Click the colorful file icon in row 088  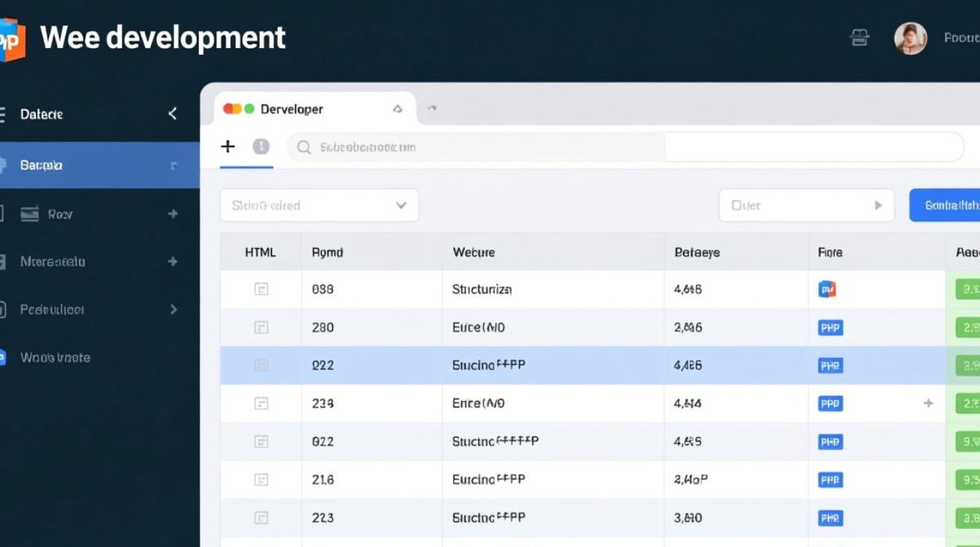827,290
